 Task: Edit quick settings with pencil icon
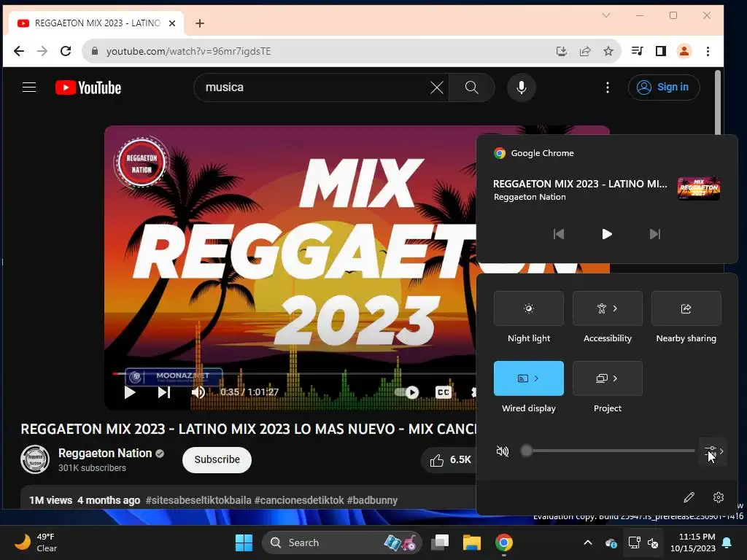click(x=689, y=497)
